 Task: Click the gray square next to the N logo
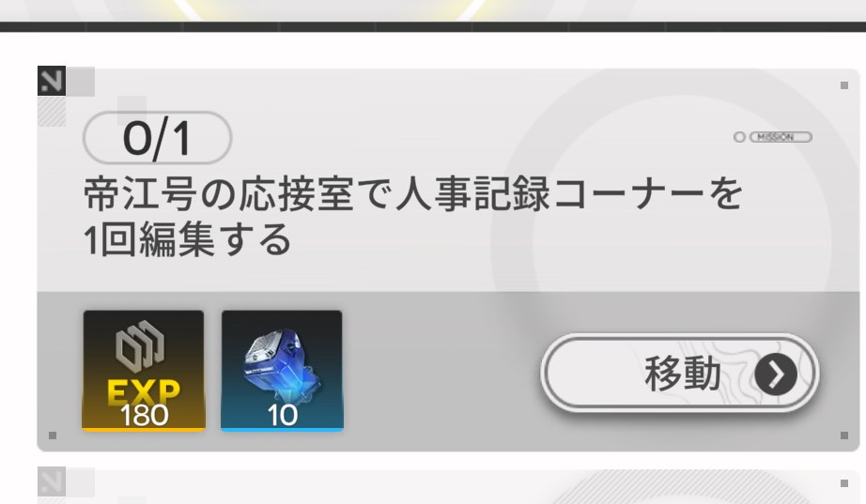(81, 81)
